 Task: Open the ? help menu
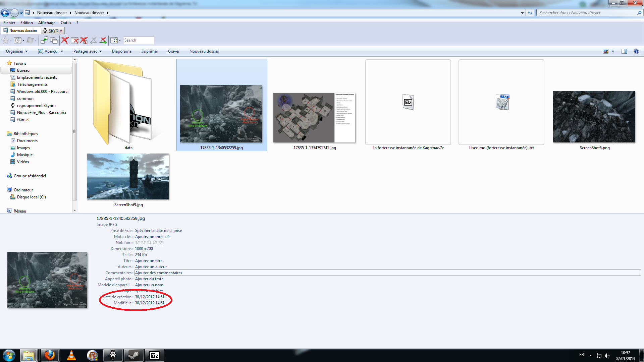(77, 23)
